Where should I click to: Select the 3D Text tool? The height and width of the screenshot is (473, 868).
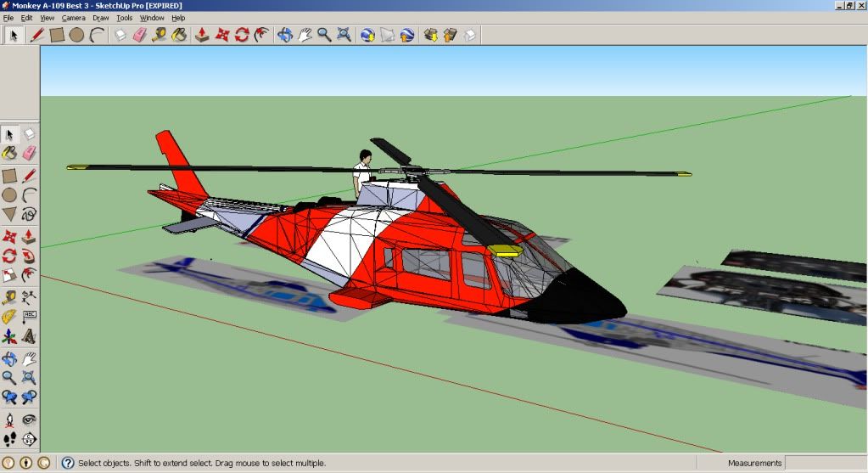29,336
